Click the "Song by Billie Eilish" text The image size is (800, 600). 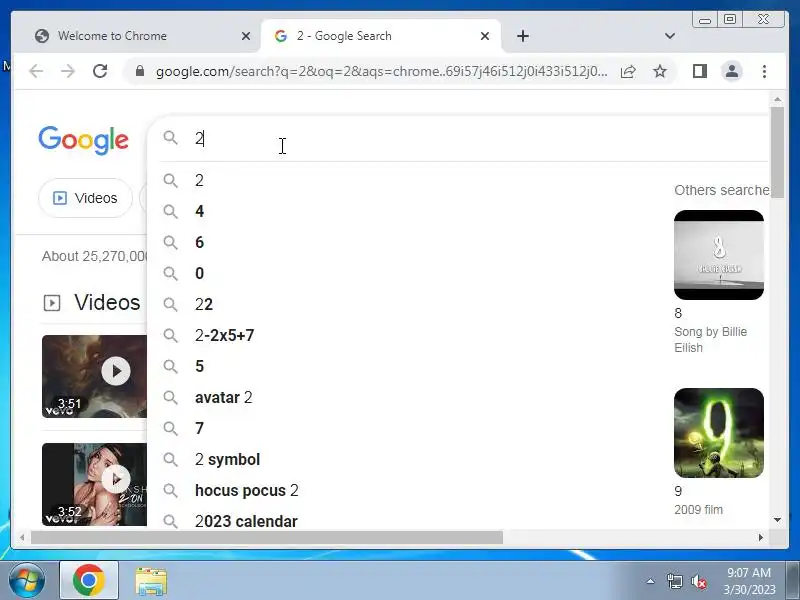pyautogui.click(x=711, y=340)
